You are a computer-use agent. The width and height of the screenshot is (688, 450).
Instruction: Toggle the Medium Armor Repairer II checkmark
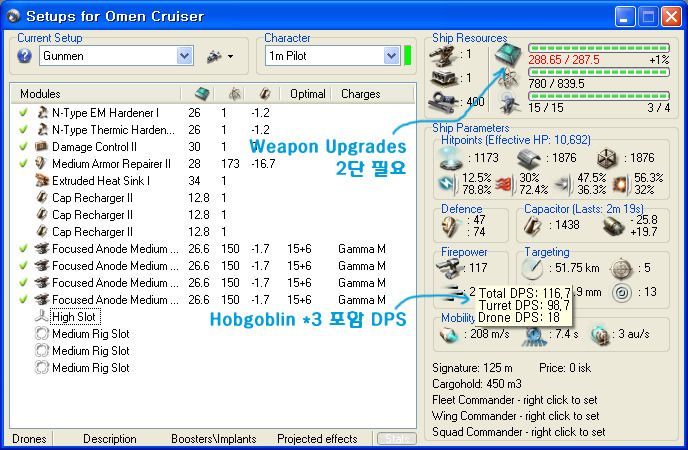click(x=23, y=164)
